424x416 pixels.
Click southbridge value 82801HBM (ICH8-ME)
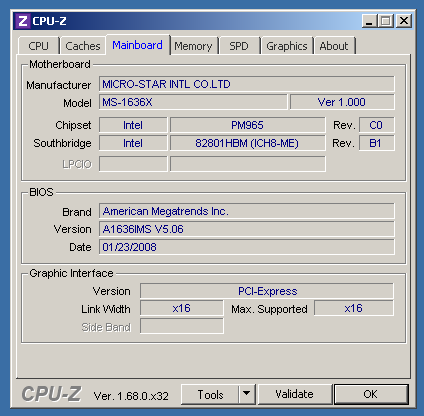[x=248, y=143]
